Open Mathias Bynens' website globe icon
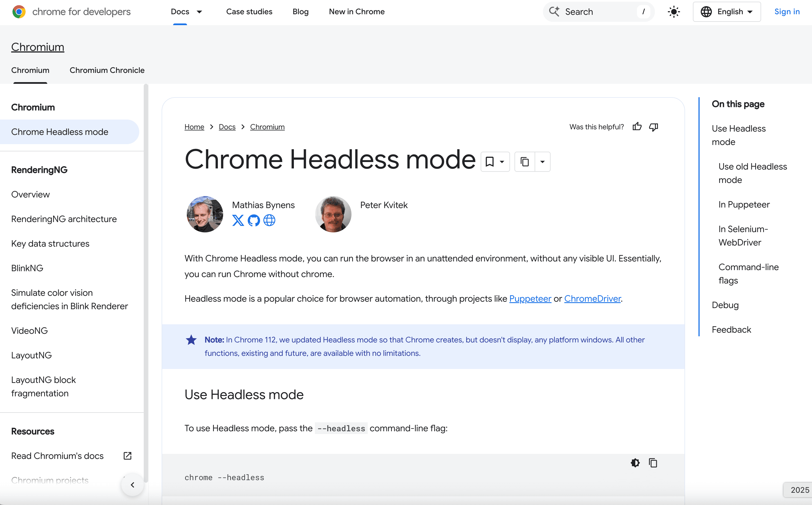This screenshot has width=812, height=505. (x=270, y=220)
